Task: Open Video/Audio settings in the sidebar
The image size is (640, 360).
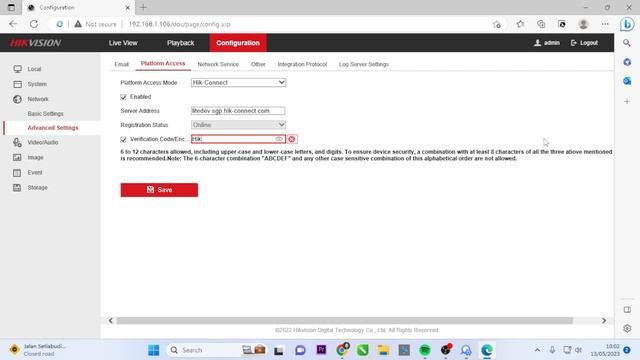Action: tap(43, 142)
